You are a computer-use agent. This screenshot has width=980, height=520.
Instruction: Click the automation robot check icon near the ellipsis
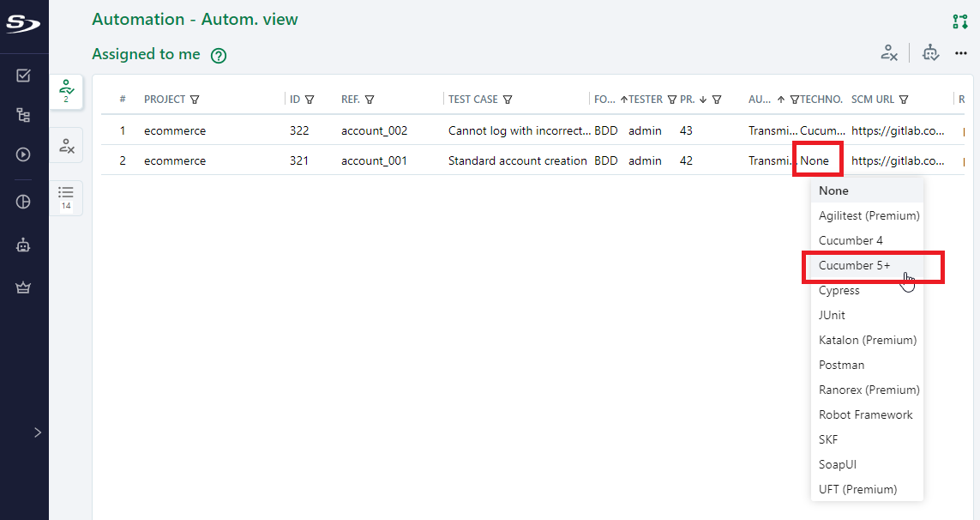(x=930, y=52)
